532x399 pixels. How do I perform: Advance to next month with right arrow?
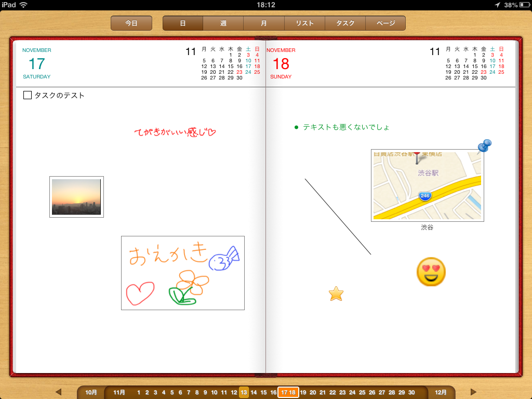[x=473, y=392]
